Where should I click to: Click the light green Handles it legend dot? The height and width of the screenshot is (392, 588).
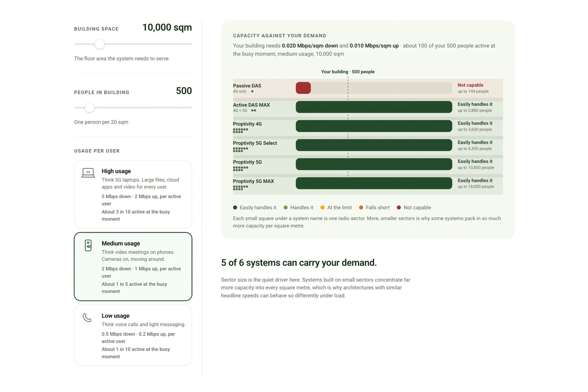pos(285,207)
